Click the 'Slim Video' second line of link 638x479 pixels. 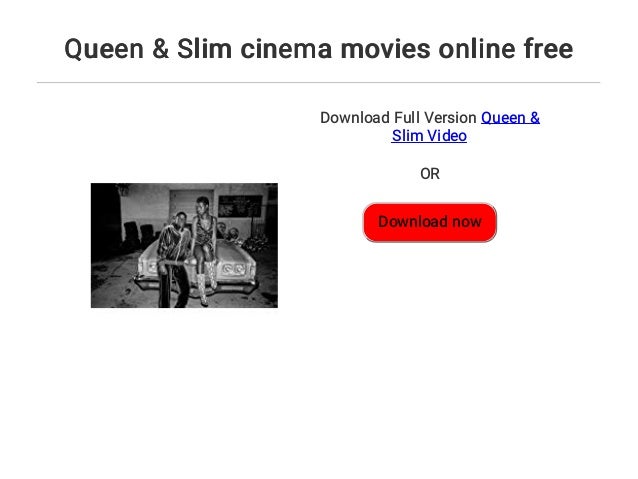(x=429, y=136)
